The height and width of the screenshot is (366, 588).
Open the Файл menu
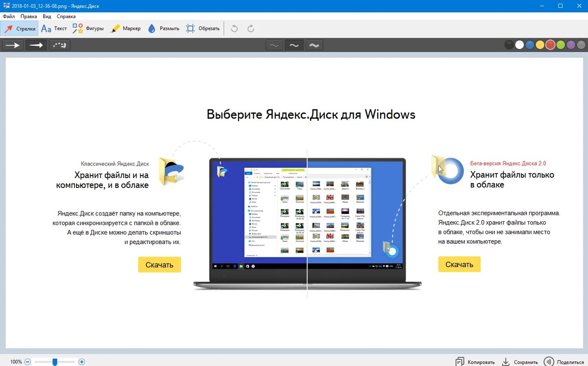click(8, 16)
